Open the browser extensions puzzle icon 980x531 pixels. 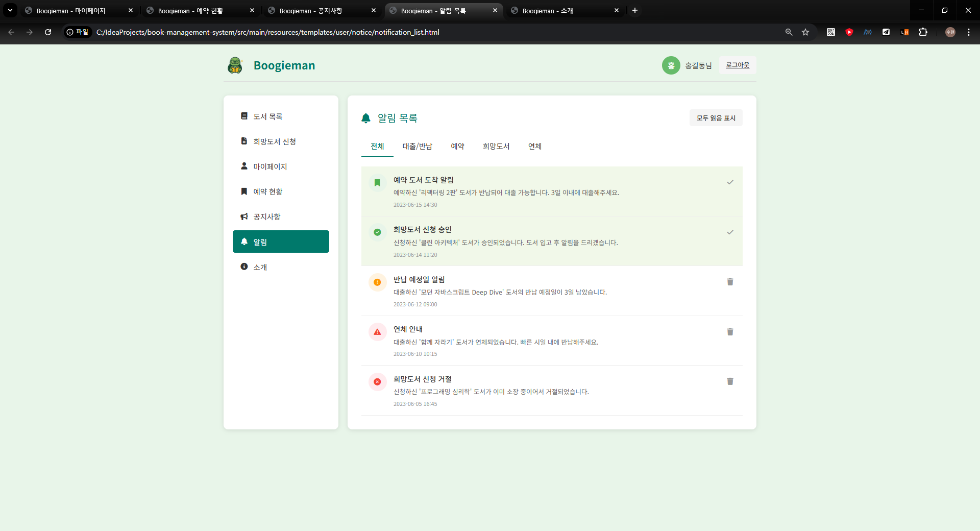tap(923, 32)
